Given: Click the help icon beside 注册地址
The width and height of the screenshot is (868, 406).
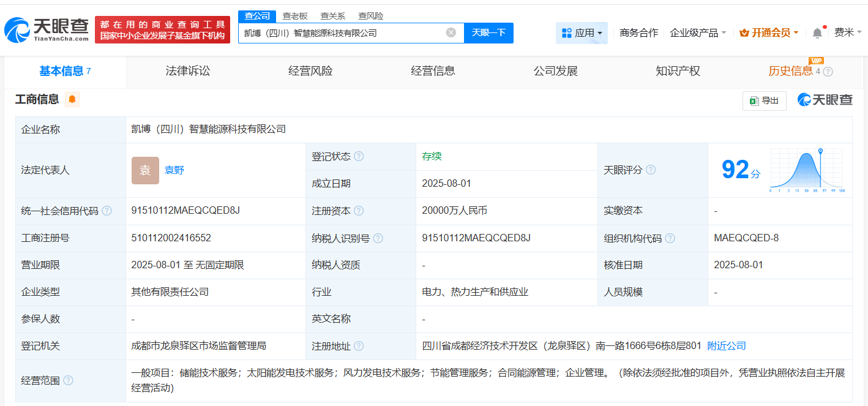Looking at the screenshot, I should point(359,346).
